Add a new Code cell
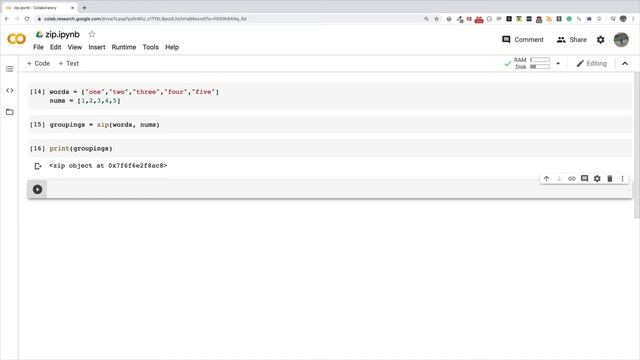Image resolution: width=640 pixels, height=360 pixels. tap(38, 64)
